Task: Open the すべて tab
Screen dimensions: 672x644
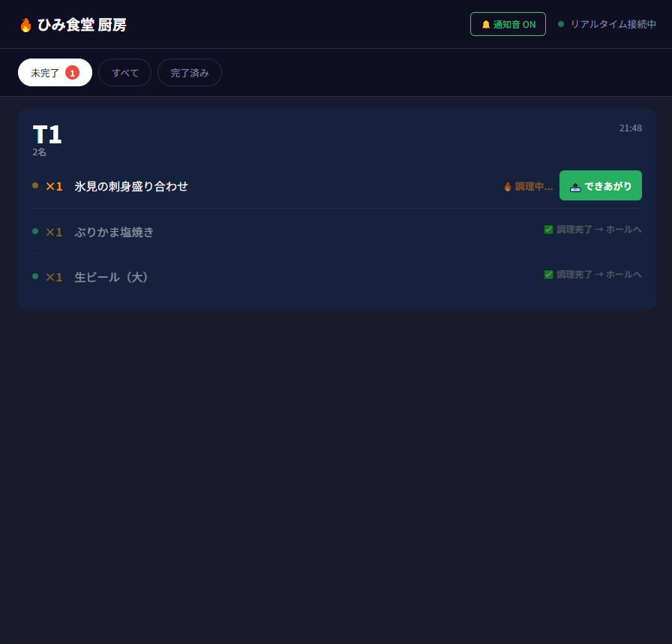Action: click(x=124, y=73)
